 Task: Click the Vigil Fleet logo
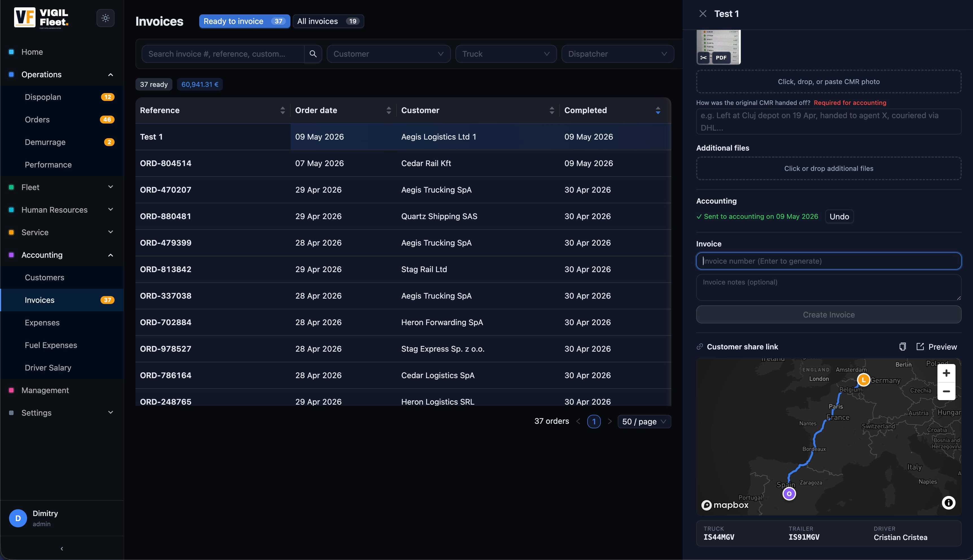point(41,18)
